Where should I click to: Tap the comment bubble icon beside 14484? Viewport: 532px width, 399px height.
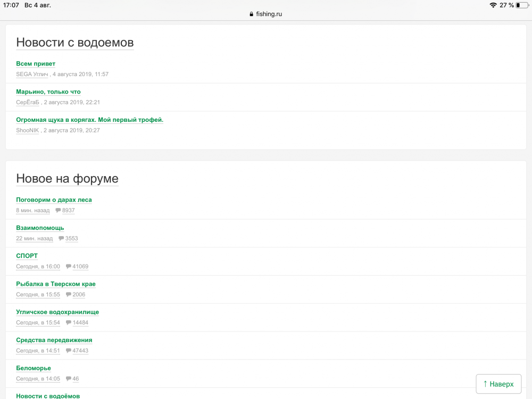pyautogui.click(x=69, y=323)
